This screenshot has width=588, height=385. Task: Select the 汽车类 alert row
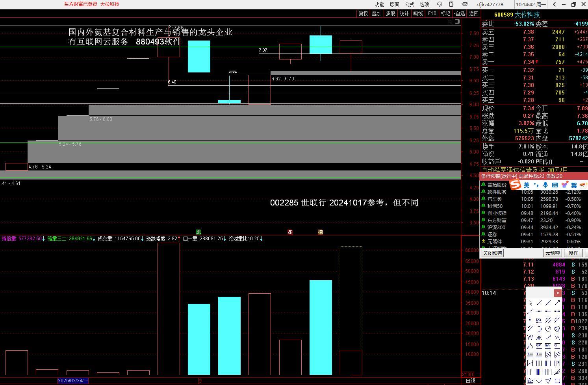click(534, 199)
